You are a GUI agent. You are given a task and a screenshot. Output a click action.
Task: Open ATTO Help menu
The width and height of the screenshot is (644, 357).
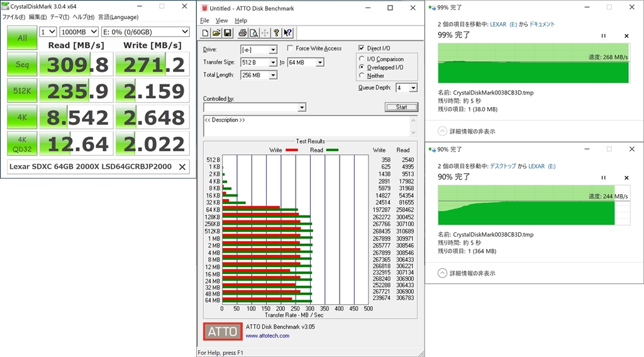click(x=241, y=21)
